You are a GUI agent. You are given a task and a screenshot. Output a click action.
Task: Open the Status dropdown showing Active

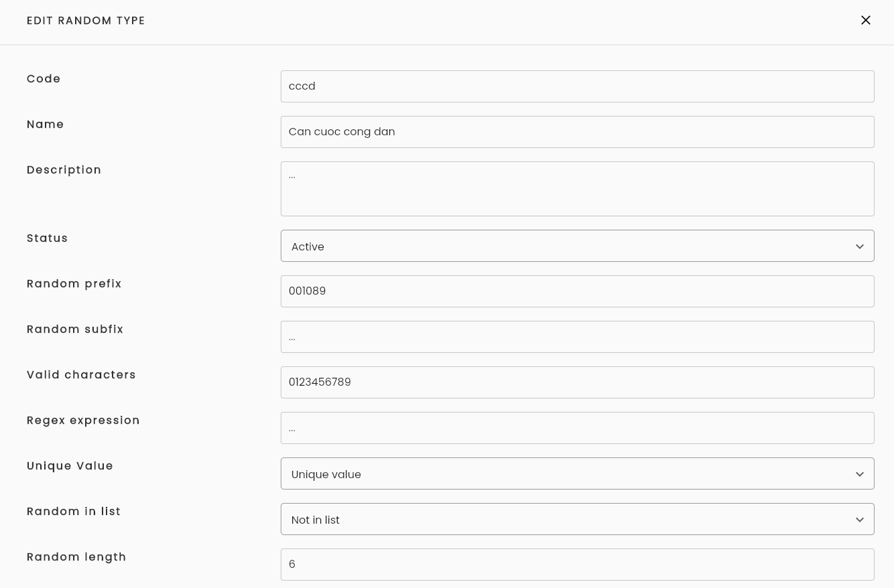(x=578, y=246)
